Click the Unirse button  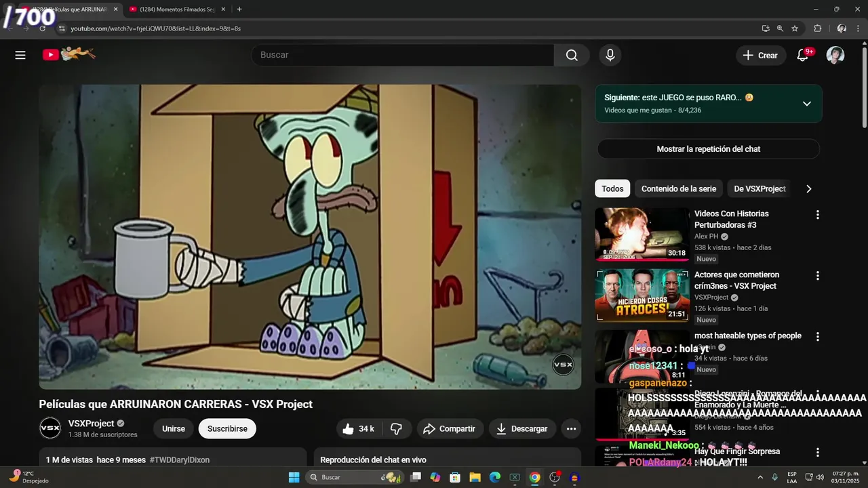[x=174, y=429]
